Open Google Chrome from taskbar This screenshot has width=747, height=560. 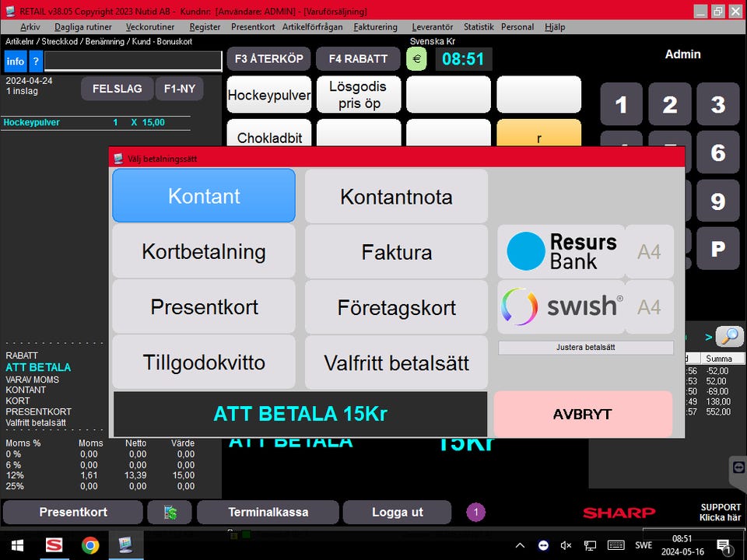90,545
